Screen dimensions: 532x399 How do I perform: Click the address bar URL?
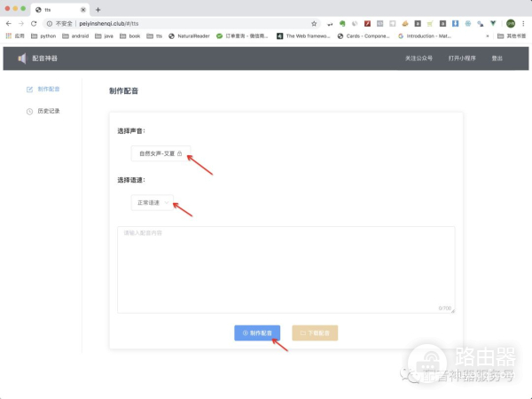pyautogui.click(x=109, y=23)
